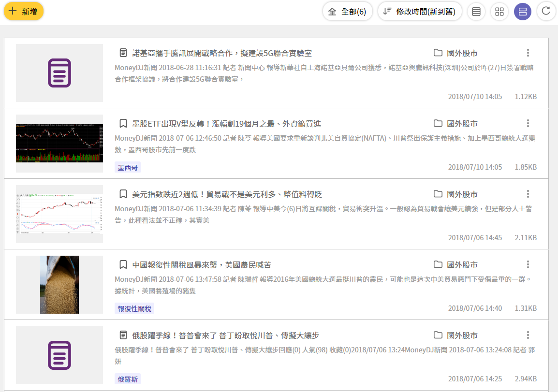558x392 pixels.
Task: Click 國外股市 folder label in 諾基亞 row
Action: (462, 53)
